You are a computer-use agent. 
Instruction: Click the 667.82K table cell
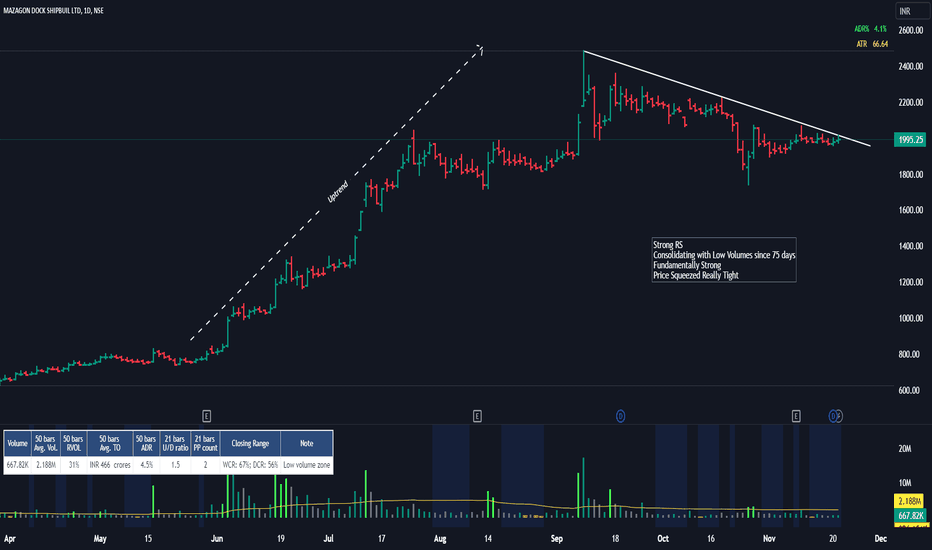17,465
